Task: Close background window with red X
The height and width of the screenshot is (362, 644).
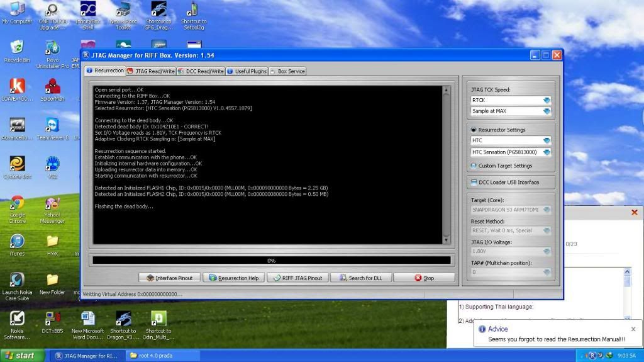Action: pyautogui.click(x=634, y=212)
